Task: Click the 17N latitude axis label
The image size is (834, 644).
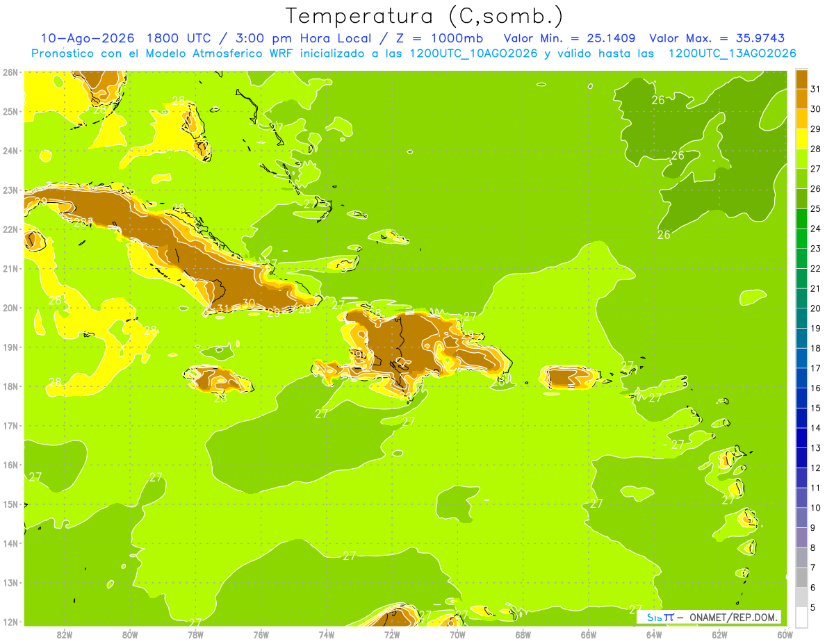Action: point(10,425)
